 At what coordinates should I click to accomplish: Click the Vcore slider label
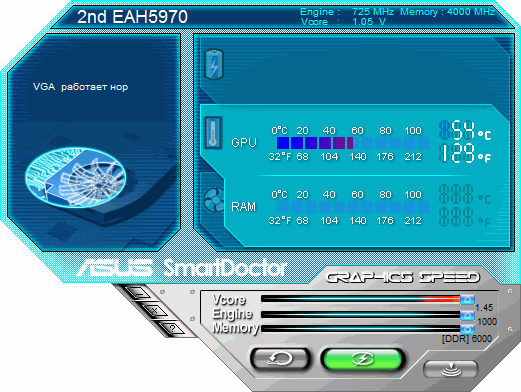click(229, 299)
